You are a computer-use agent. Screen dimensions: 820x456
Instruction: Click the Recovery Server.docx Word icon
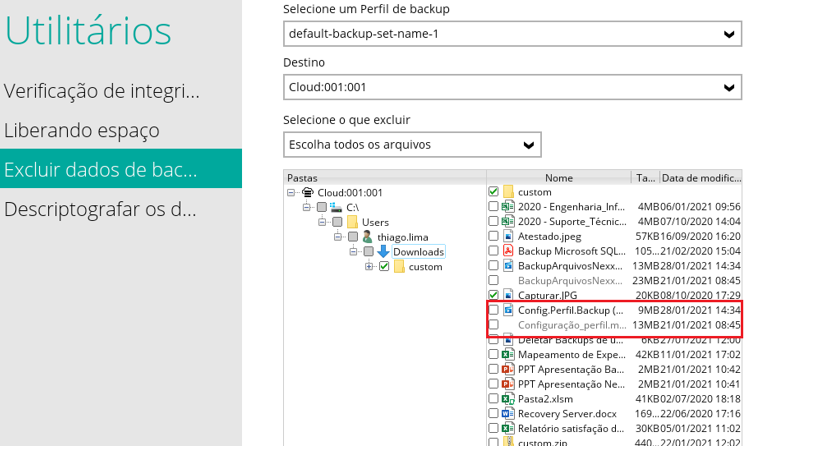pos(508,414)
